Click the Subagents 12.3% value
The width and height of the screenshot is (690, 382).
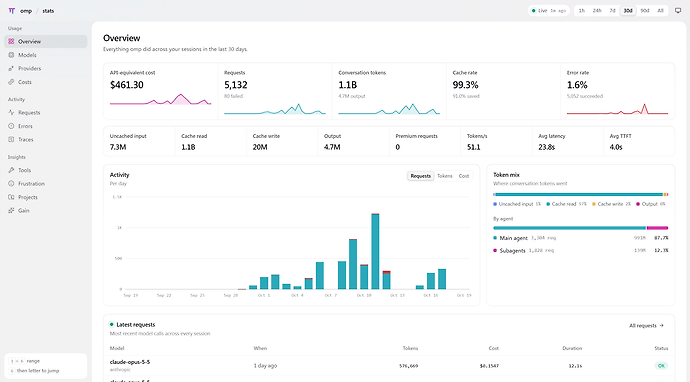[x=661, y=250]
